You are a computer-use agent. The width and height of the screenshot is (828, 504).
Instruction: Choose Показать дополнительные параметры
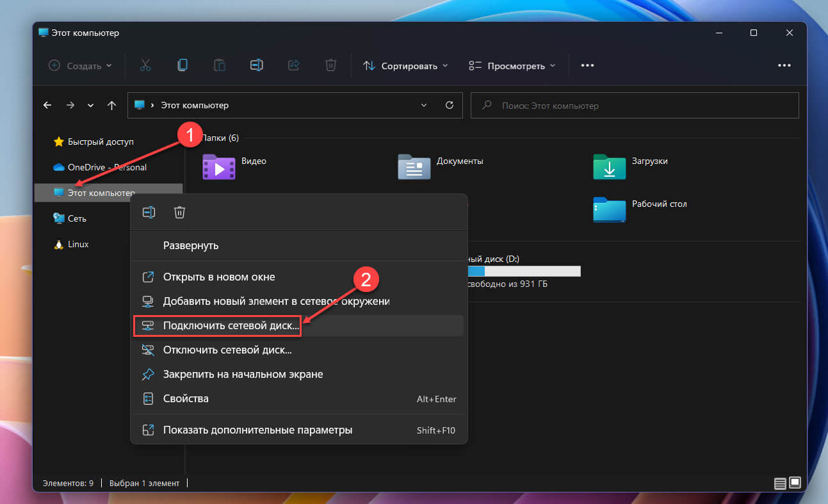point(299,430)
